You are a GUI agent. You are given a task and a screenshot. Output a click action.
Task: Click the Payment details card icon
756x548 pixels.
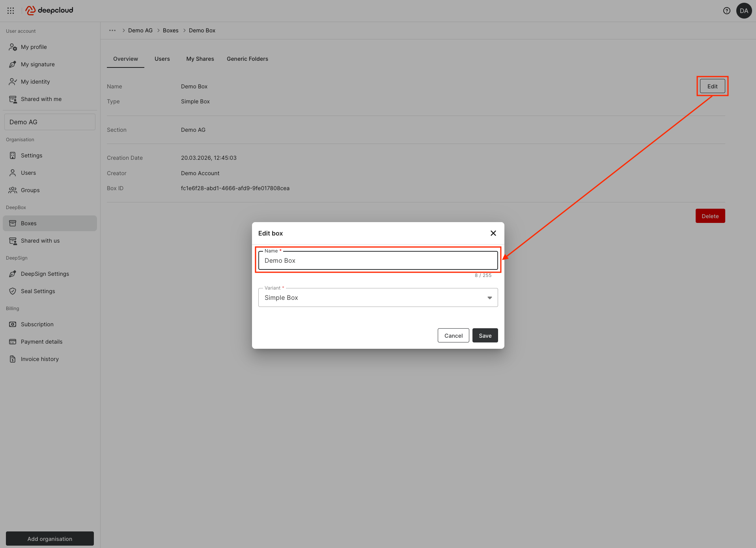coord(13,342)
